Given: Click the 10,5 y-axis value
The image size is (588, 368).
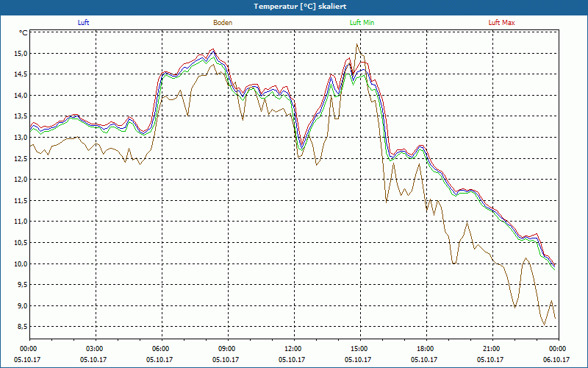Looking at the screenshot, I should (21, 243).
